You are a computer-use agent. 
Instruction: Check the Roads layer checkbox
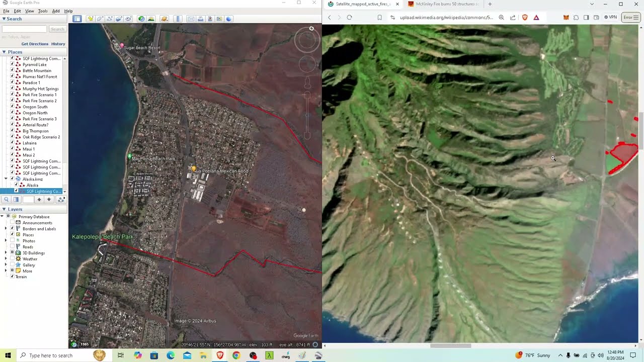click(x=13, y=247)
